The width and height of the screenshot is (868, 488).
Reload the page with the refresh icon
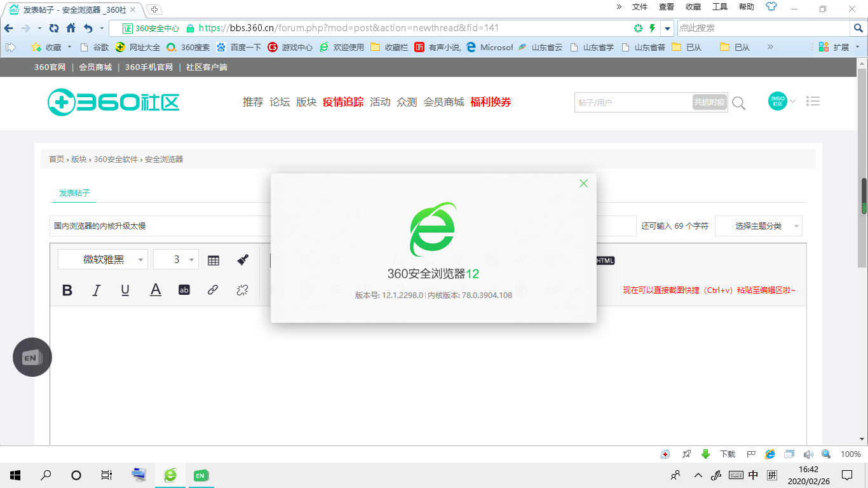54,28
